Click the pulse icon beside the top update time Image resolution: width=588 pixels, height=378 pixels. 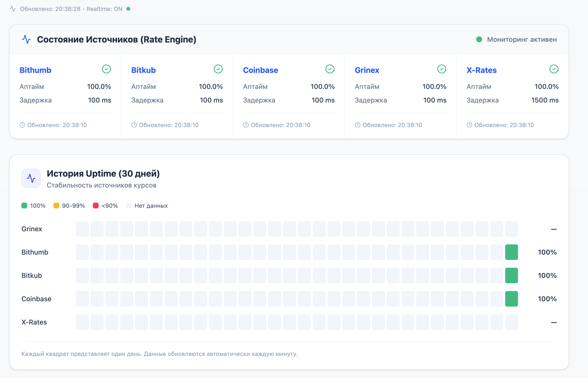click(x=13, y=9)
